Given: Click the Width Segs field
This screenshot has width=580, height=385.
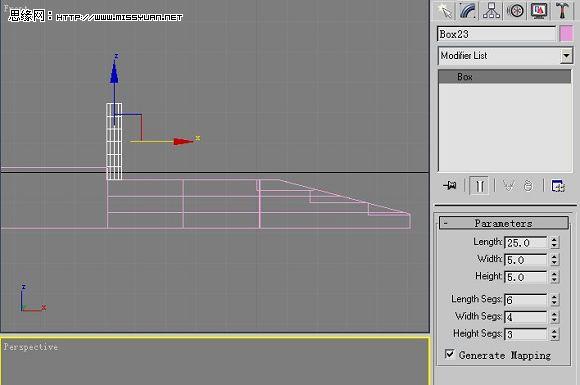Looking at the screenshot, I should click(x=525, y=317).
